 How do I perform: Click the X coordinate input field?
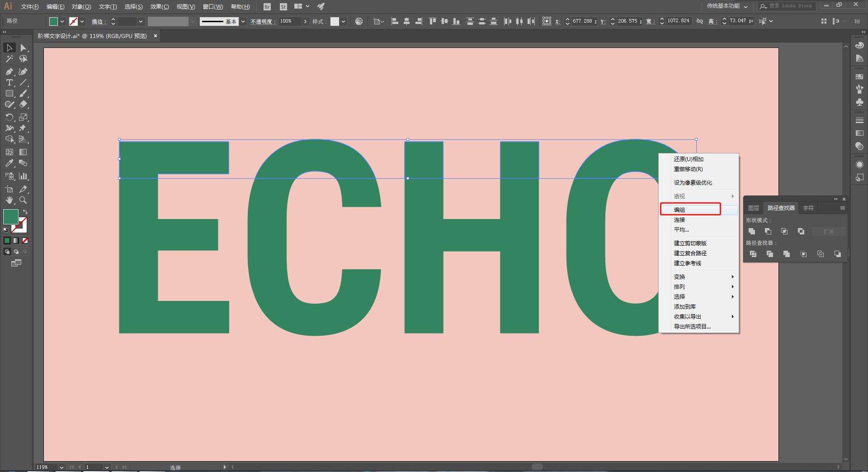[x=584, y=21]
